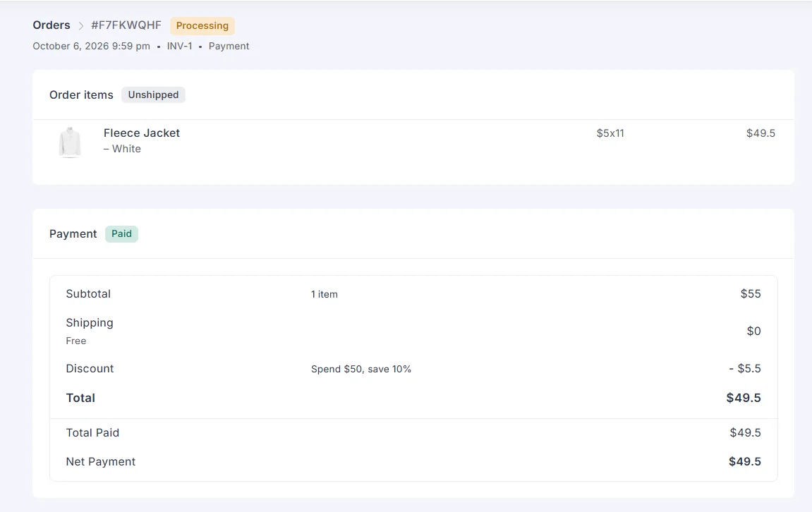
Task: Click the $49.5 line item total
Action: 761,133
